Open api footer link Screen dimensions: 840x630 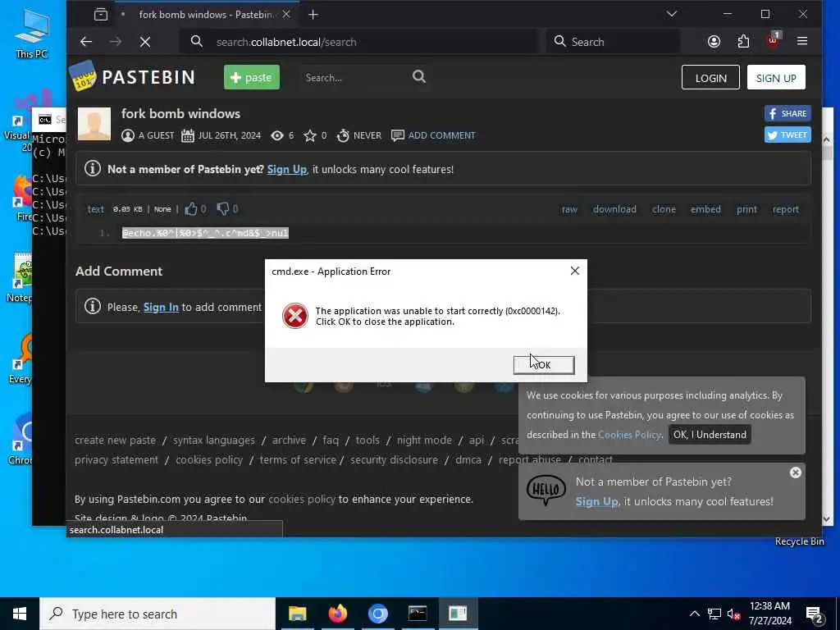(x=477, y=441)
